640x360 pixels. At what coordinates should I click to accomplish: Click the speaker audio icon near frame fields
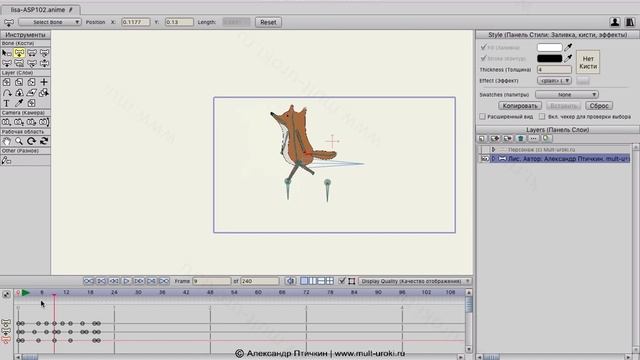tap(290, 281)
